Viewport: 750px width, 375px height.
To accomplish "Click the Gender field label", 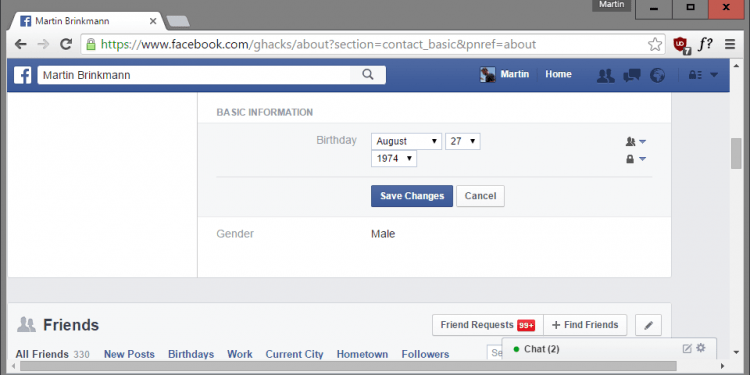I will [x=235, y=234].
